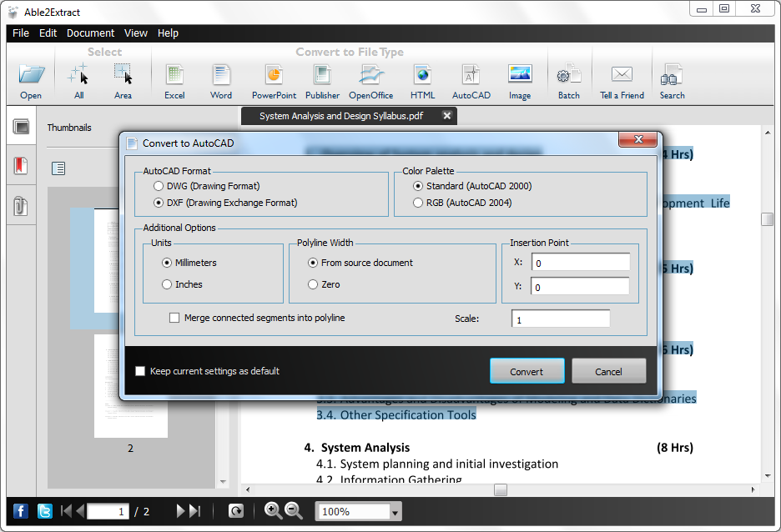Click zoom in magnifier
This screenshot has width=781, height=532.
[x=273, y=510]
